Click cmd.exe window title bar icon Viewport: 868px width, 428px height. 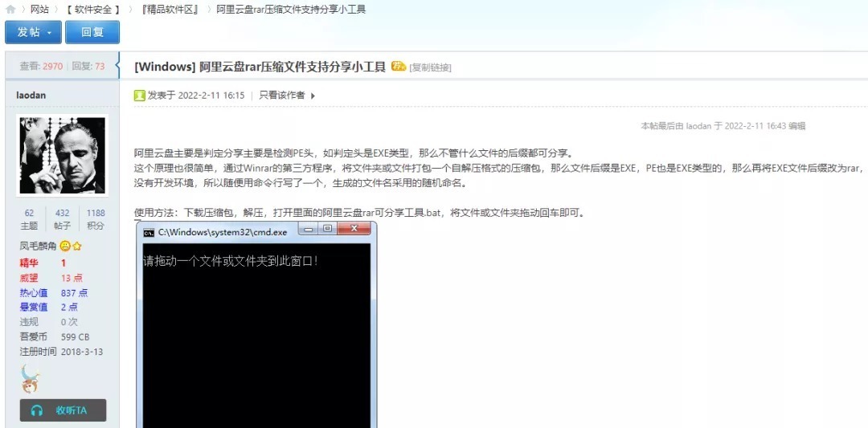[x=149, y=233]
